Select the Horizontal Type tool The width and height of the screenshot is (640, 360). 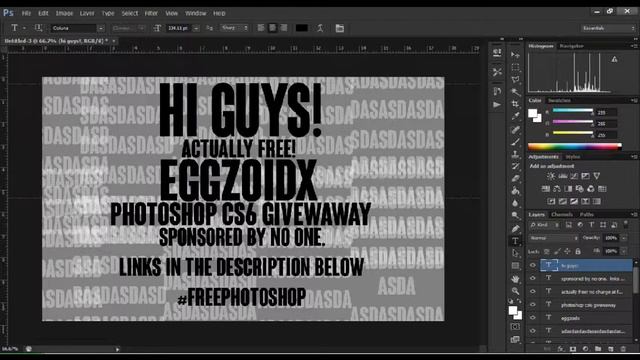click(516, 241)
